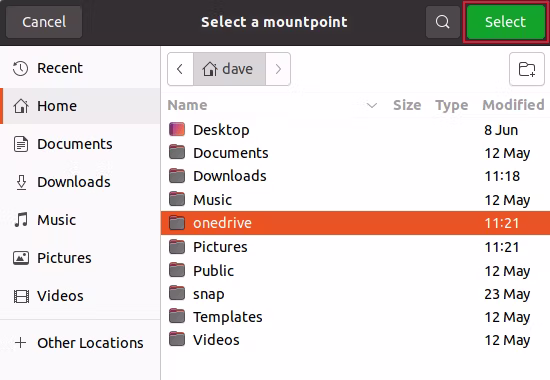
Task: Sort the list by the Size column header
Action: coord(407,105)
